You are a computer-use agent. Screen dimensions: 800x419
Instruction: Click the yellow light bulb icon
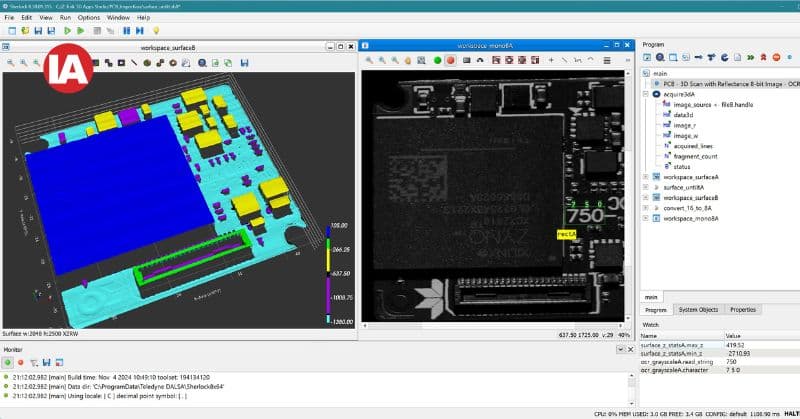(x=156, y=31)
